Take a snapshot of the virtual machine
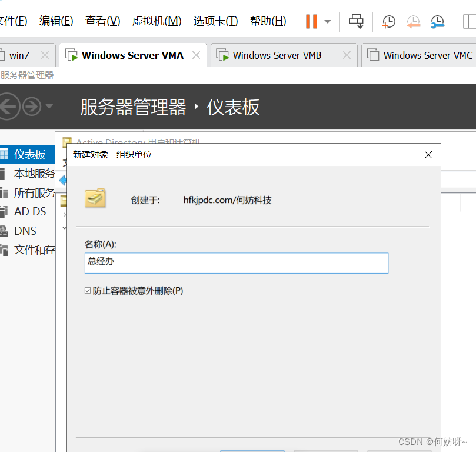Image resolution: width=476 pixels, height=452 pixels. point(389,22)
